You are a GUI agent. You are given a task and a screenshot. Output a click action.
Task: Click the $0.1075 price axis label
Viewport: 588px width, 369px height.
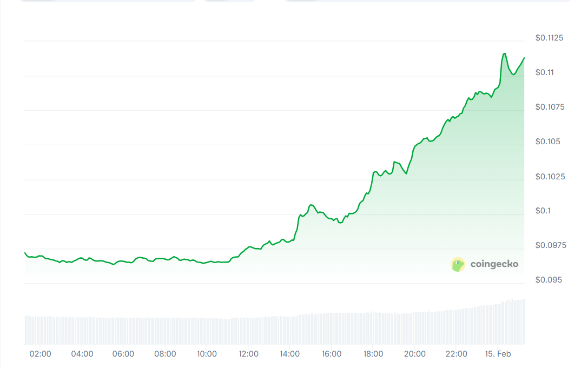[549, 107]
